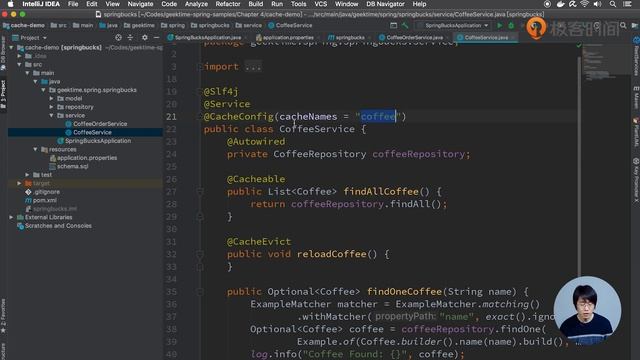The height and width of the screenshot is (360, 640).
Task: Click the Docker whale menu bar icon
Action: coord(560,4)
